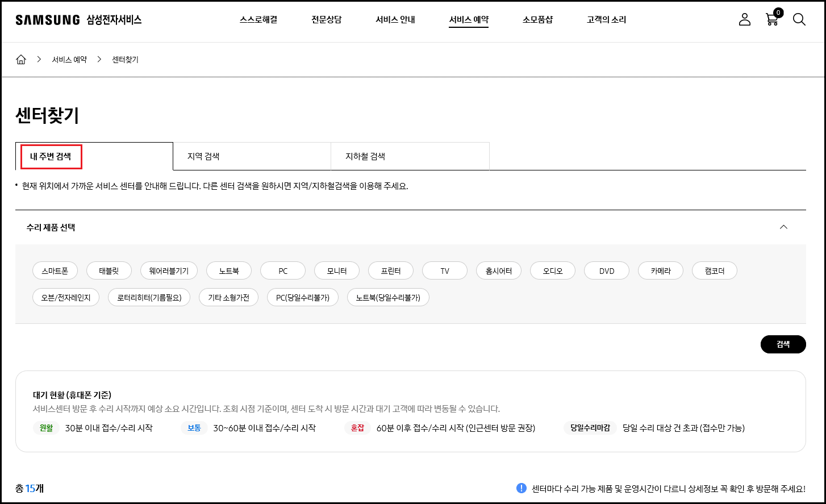The height and width of the screenshot is (504, 826).
Task: Open the 소모품샵 menu
Action: 537,20
